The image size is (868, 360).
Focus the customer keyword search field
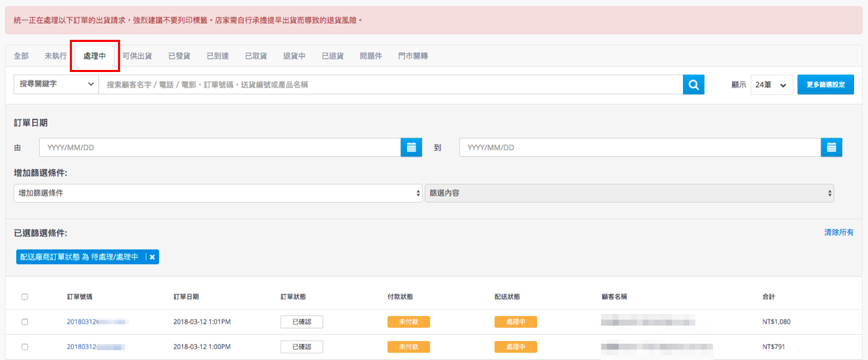[x=390, y=85]
